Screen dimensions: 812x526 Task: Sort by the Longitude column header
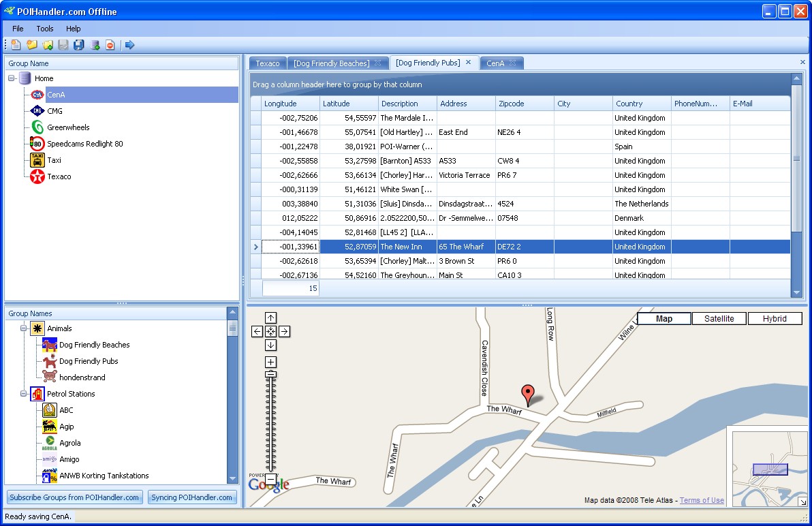(290, 104)
